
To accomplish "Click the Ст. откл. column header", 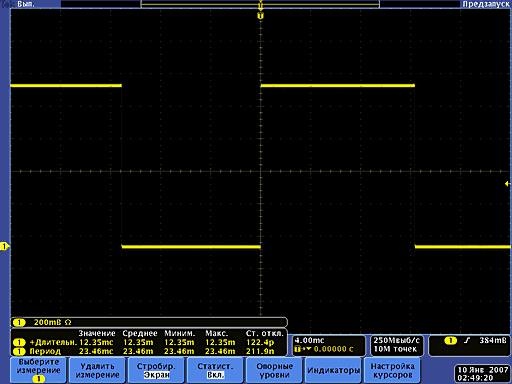I will 265,333.
